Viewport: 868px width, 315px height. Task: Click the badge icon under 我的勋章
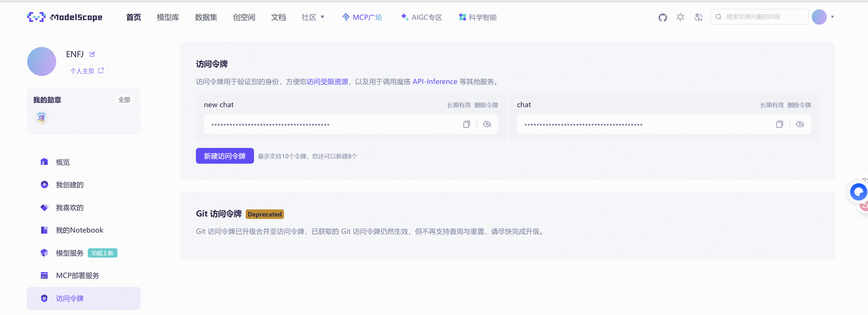42,118
